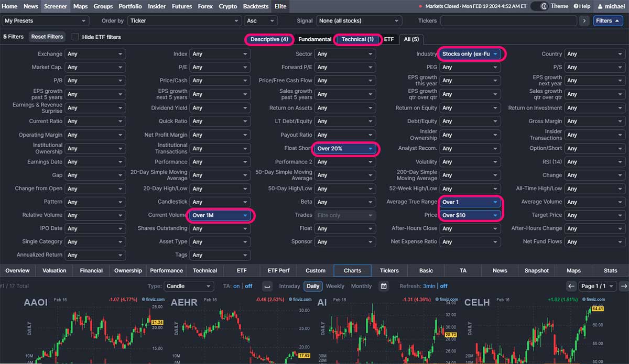Switch to Charts view tab
Viewport: 629px width, 364px height.
pyautogui.click(x=352, y=271)
